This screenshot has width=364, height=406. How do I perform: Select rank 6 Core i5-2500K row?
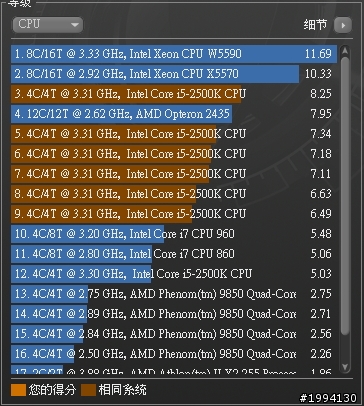174,154
